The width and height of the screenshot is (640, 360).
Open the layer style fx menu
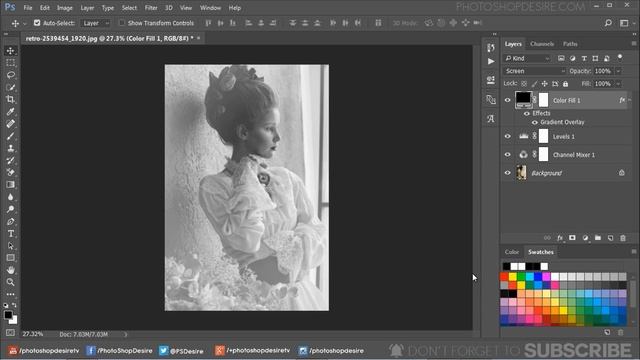(x=560, y=238)
